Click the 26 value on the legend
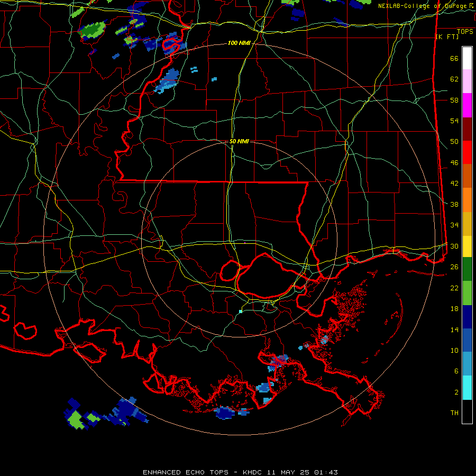This screenshot has height=476, width=476. pos(454,267)
